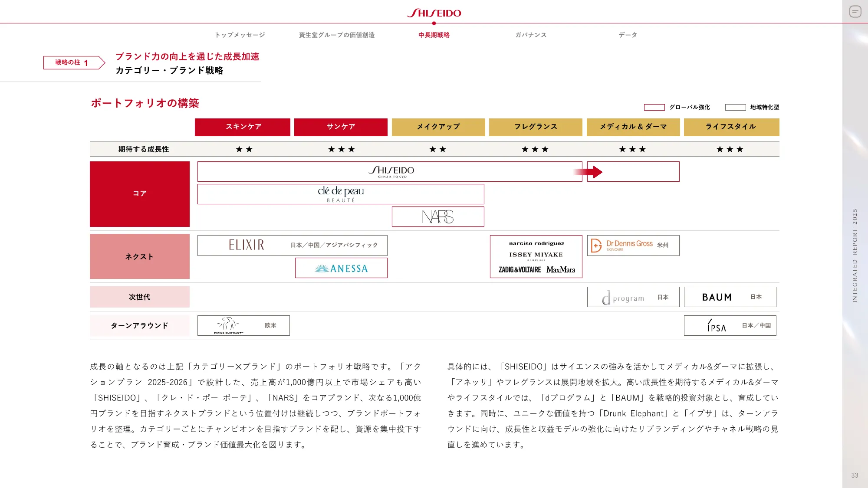
Task: Click the 日本 label beside BAUM
Action: coord(756,297)
